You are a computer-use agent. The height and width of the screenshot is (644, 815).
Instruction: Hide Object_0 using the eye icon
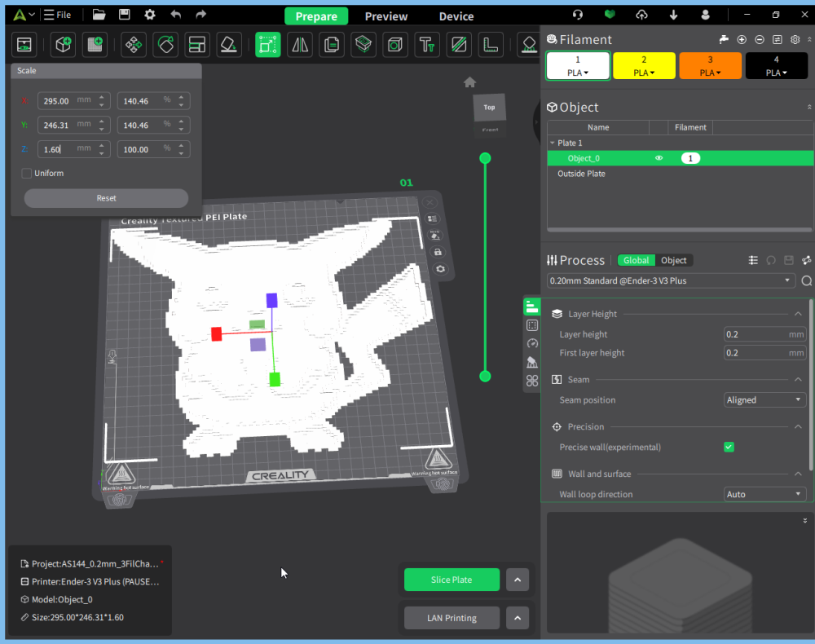(x=659, y=158)
